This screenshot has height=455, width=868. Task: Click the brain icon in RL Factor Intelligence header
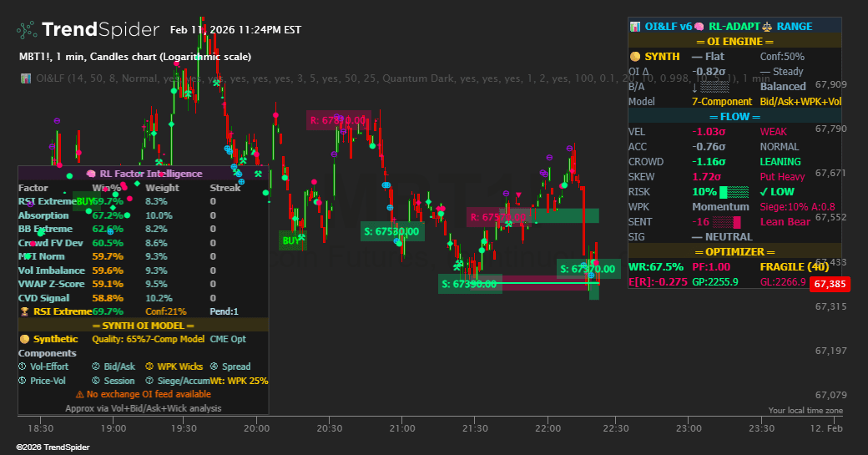click(x=91, y=174)
